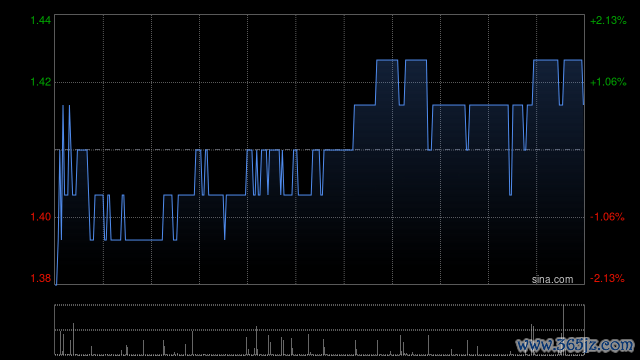This screenshot has height=360, width=640.
Task: Click the 1.38 price axis label
Action: pos(41,278)
